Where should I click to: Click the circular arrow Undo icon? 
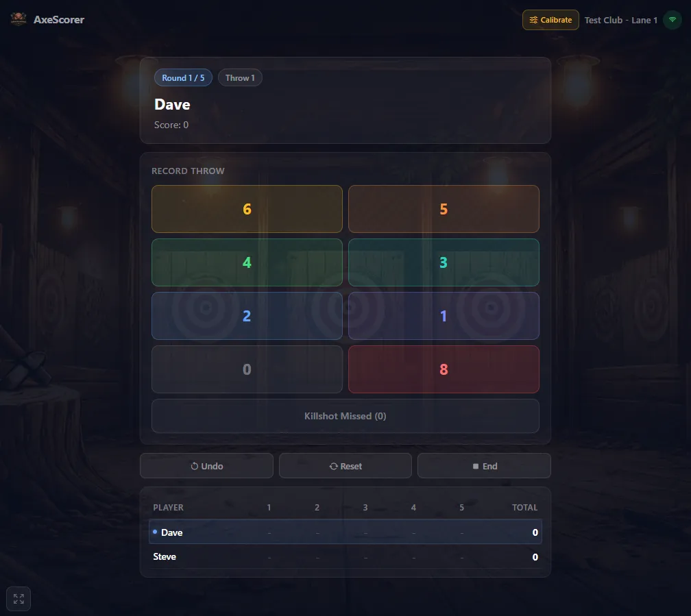193,465
